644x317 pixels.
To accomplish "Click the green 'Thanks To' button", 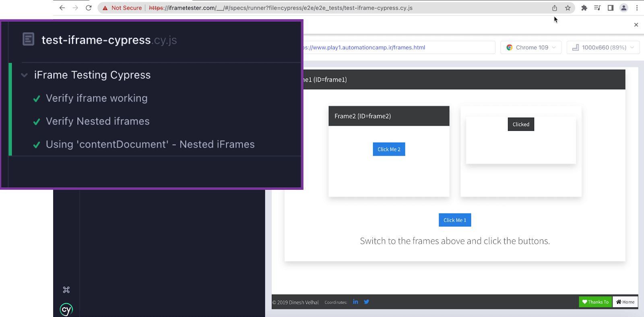I will (595, 302).
